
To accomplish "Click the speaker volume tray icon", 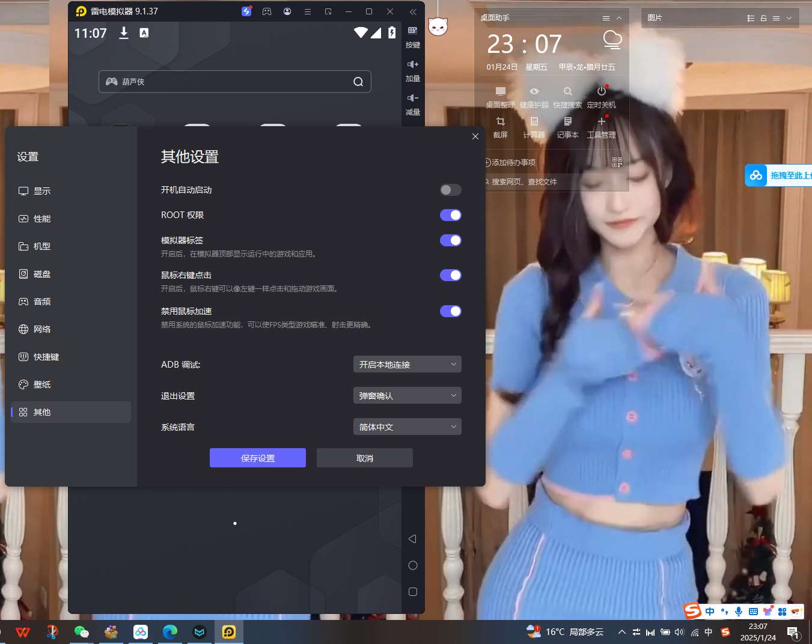I will tap(680, 632).
